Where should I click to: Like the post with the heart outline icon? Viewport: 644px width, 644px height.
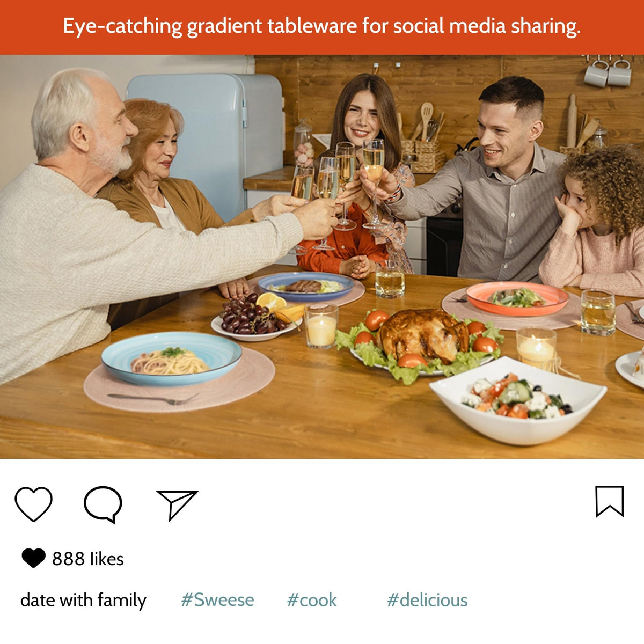33,504
